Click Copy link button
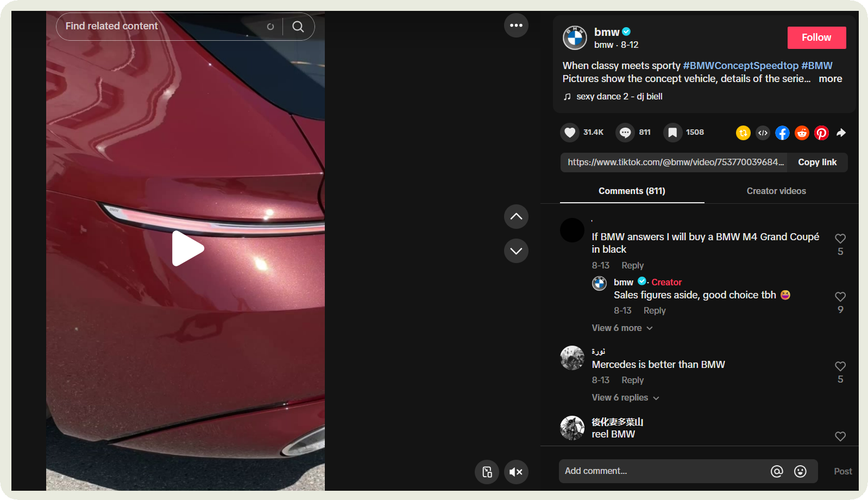This screenshot has height=500, width=868. tap(817, 162)
